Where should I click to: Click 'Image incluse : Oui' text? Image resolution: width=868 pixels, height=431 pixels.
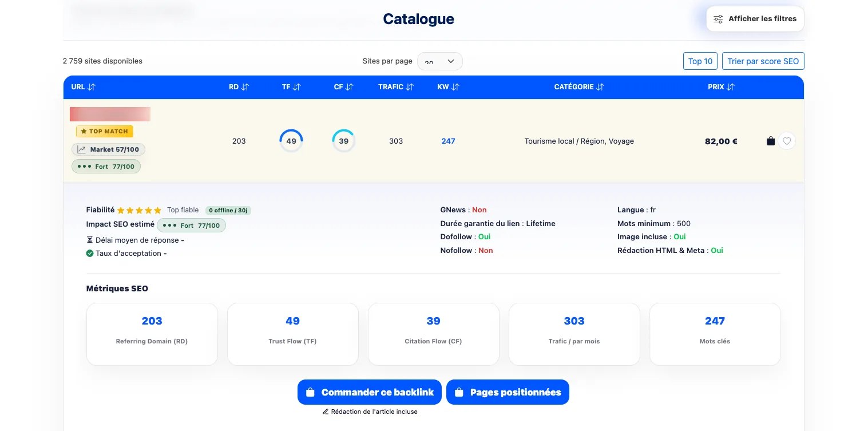click(652, 236)
